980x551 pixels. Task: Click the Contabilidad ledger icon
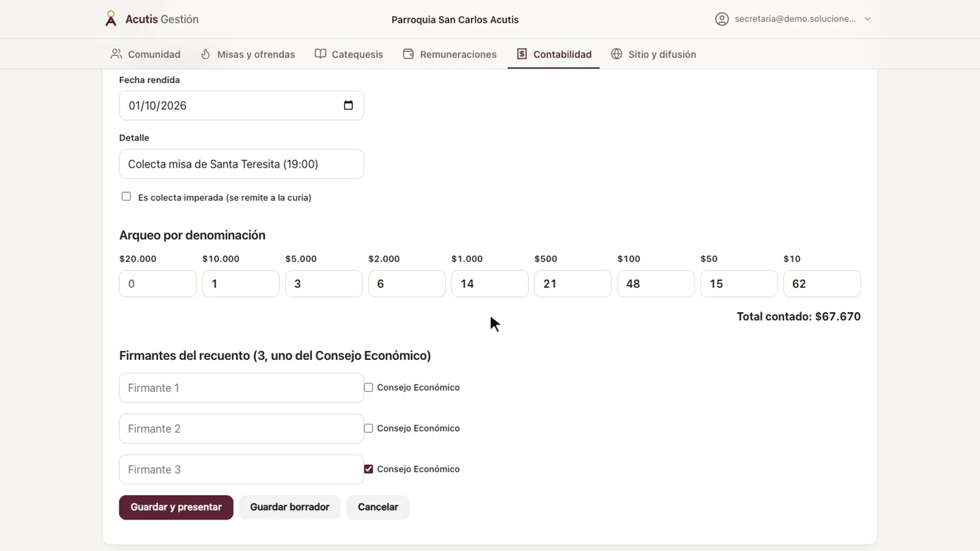click(x=522, y=54)
